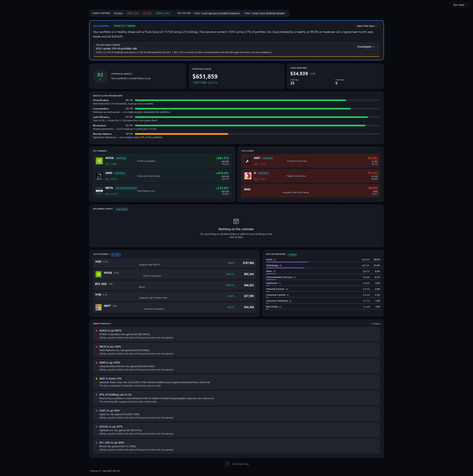
Task: Click the AMD logo in Top Gainers
Action: pyautogui.click(x=99, y=176)
